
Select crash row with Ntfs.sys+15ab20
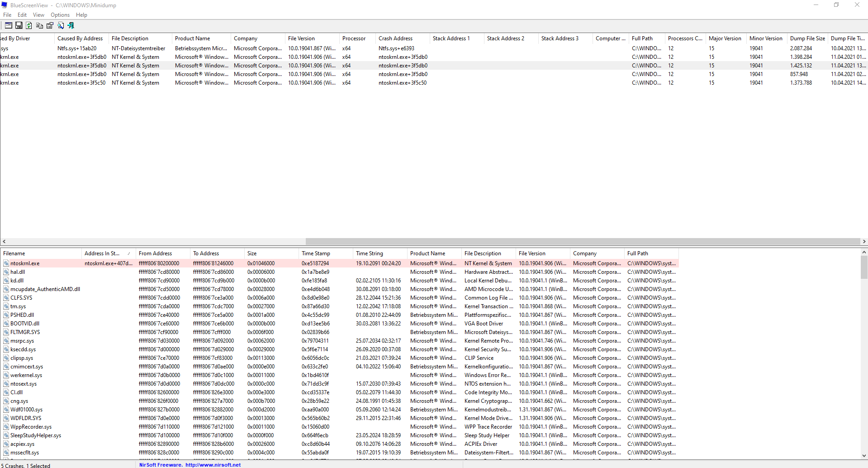point(434,48)
